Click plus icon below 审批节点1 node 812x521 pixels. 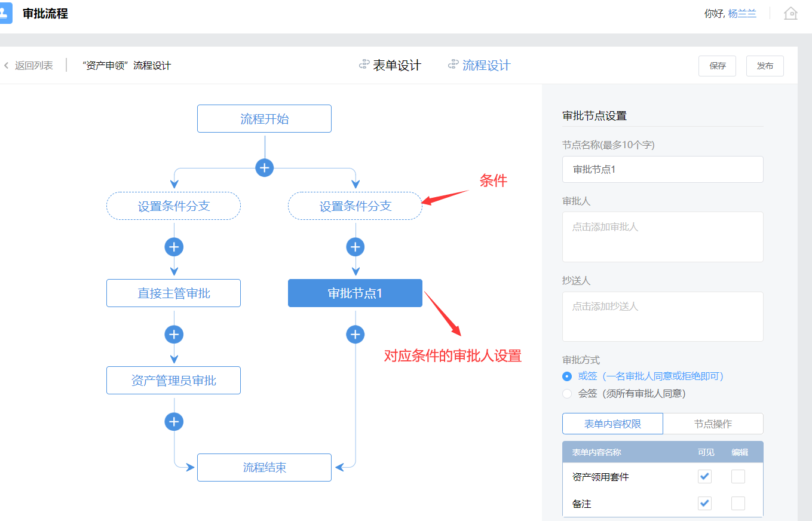point(356,334)
